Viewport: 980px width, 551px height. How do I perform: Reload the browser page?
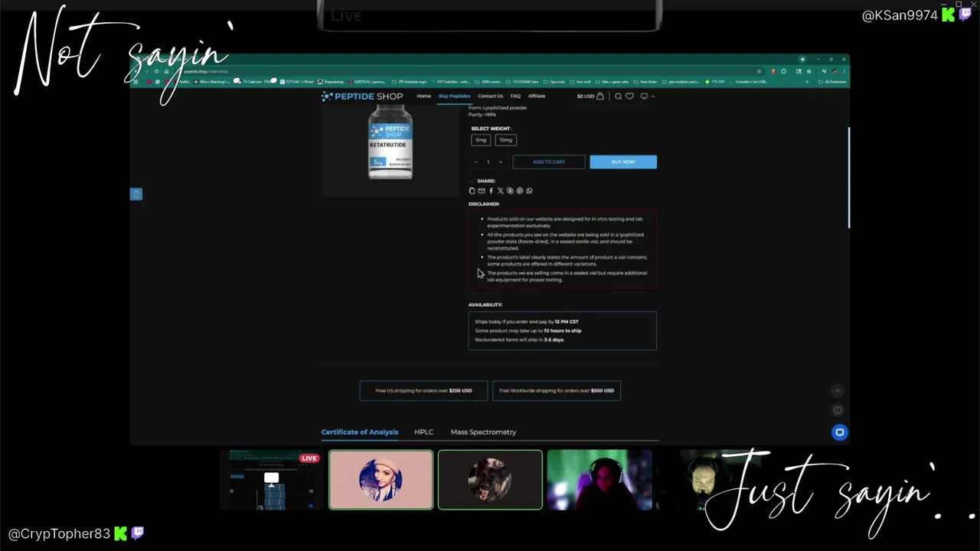pyautogui.click(x=157, y=71)
